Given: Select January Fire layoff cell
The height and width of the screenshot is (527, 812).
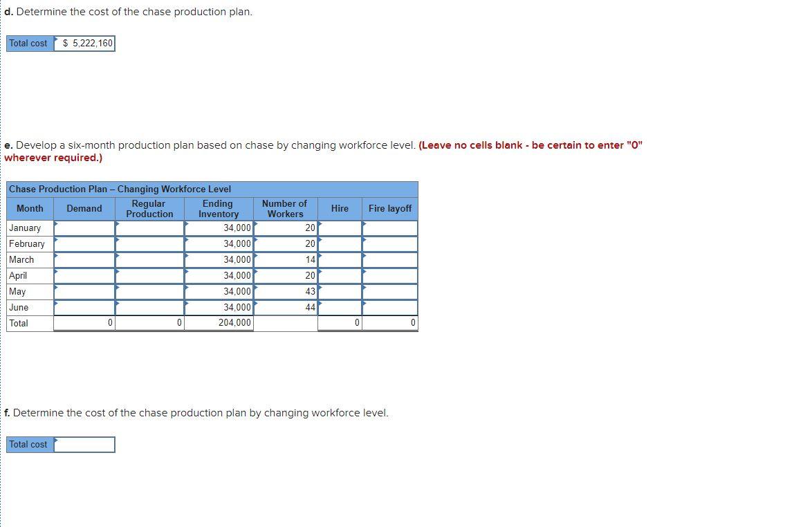Looking at the screenshot, I should click(x=390, y=228).
